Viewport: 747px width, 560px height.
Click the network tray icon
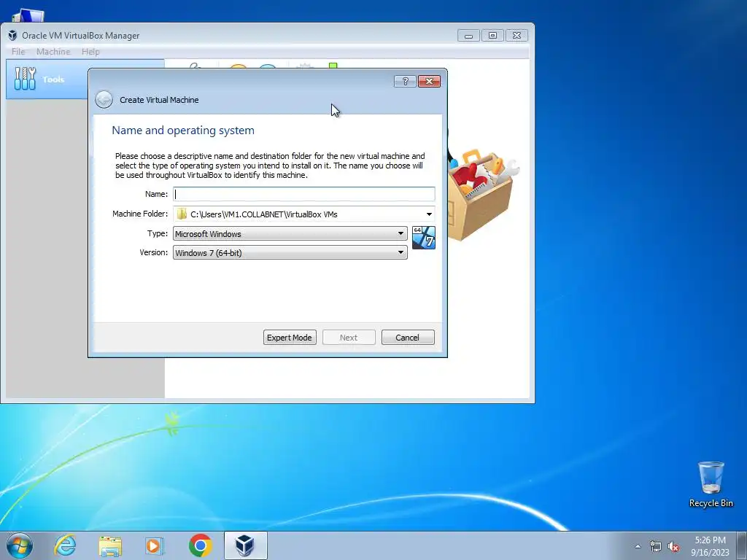tap(656, 546)
